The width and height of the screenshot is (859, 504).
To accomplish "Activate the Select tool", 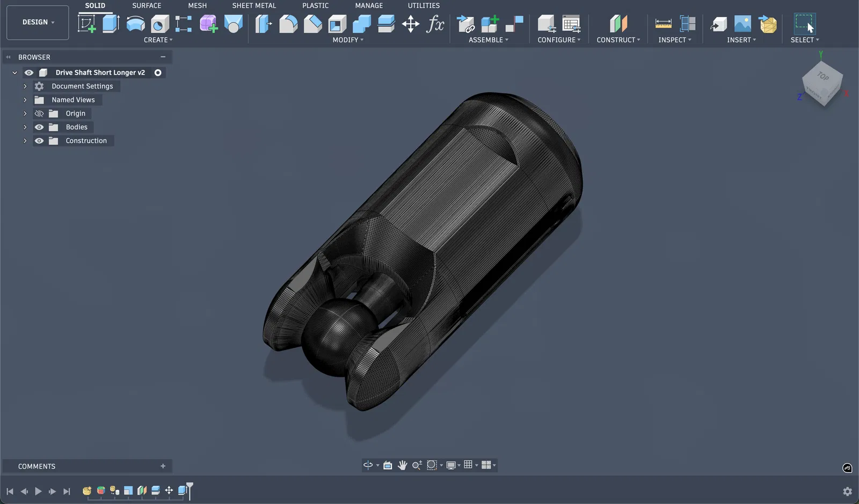I will pyautogui.click(x=805, y=24).
